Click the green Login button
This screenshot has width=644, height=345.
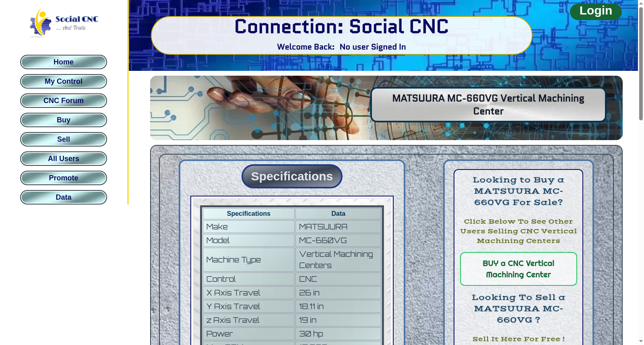[x=596, y=11]
